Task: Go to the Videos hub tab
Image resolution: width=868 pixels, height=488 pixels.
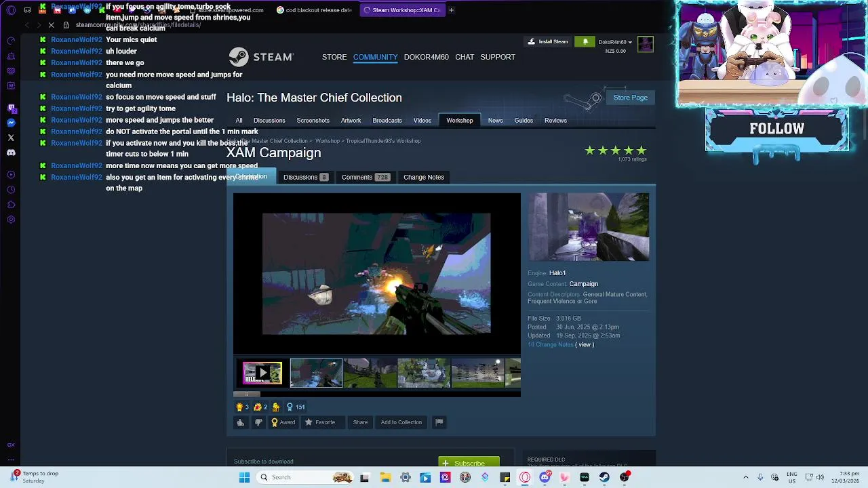Action: click(422, 121)
